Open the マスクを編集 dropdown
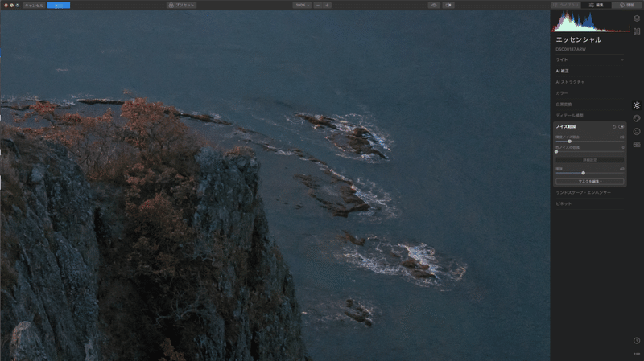This screenshot has height=361, width=644. point(590,182)
